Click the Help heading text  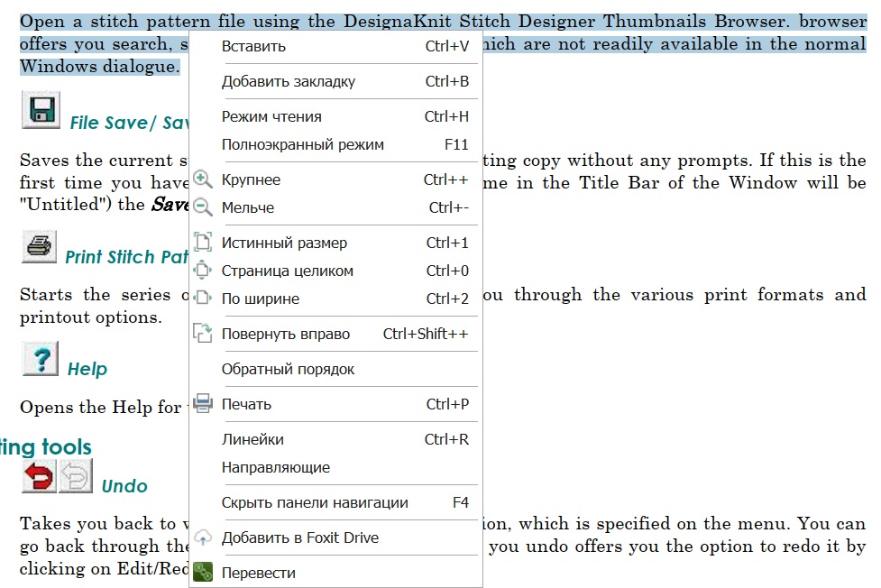[87, 369]
